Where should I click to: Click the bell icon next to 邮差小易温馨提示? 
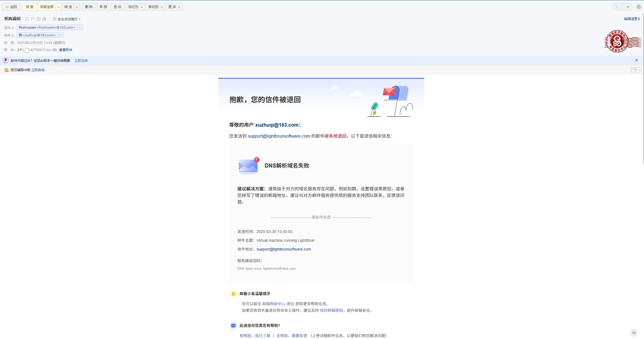[233, 294]
